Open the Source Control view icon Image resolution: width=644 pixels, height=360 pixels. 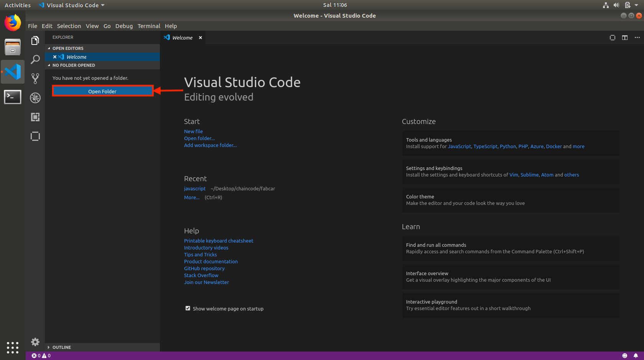coord(35,79)
